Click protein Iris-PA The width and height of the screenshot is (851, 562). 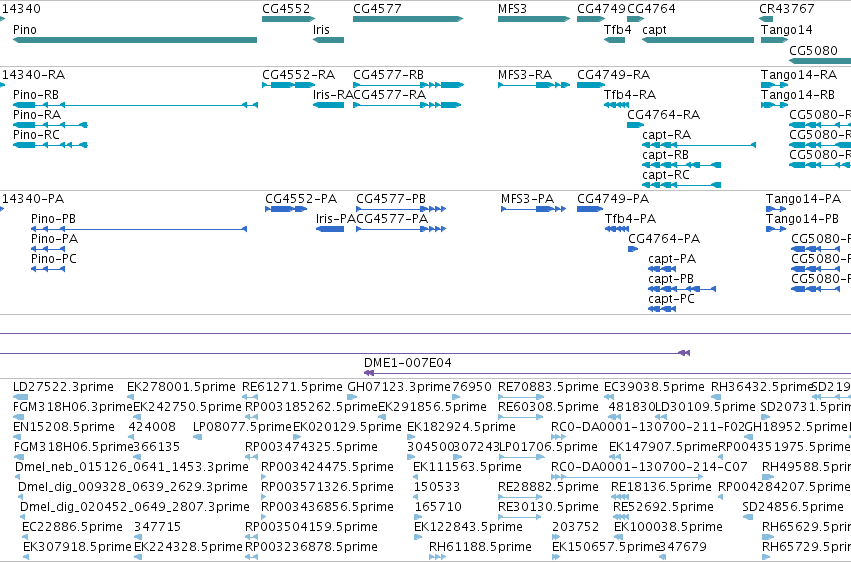[x=330, y=229]
